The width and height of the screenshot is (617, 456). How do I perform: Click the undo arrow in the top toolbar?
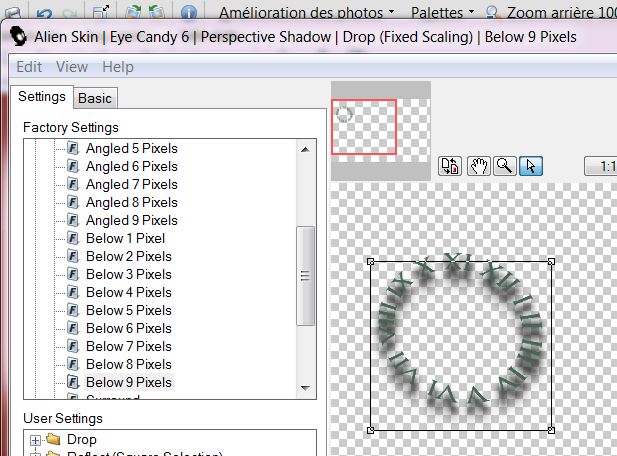[44, 13]
